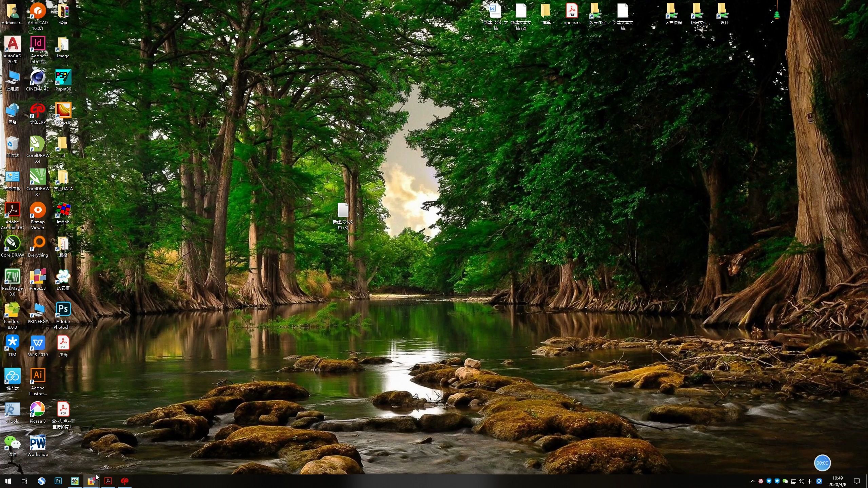Click the blue 00:00 recording timer

pos(822,463)
